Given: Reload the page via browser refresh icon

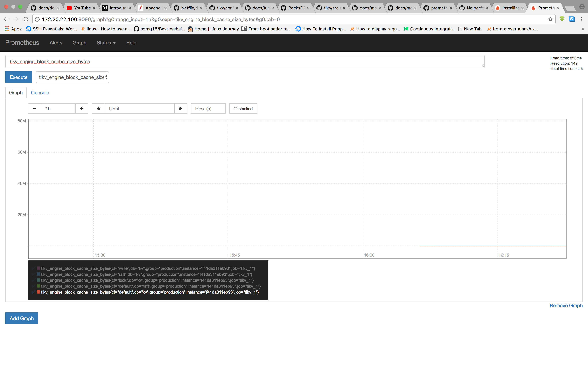Looking at the screenshot, I should [26, 19].
